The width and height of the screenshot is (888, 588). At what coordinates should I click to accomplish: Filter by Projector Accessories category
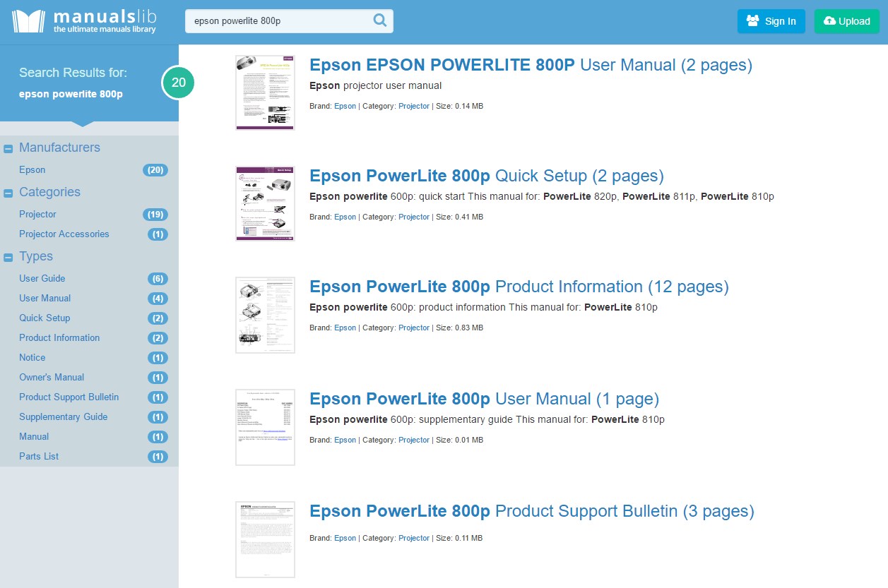pyautogui.click(x=64, y=234)
